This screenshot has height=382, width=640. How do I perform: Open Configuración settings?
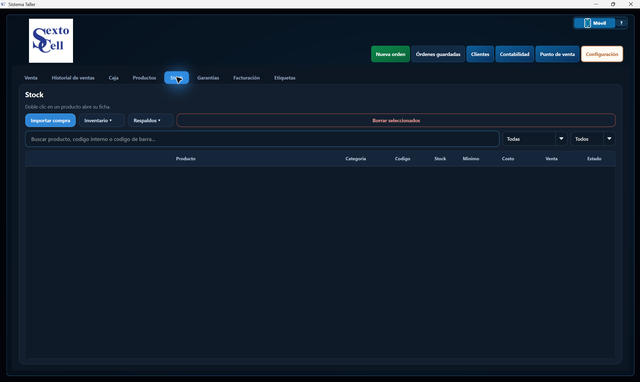(x=602, y=54)
